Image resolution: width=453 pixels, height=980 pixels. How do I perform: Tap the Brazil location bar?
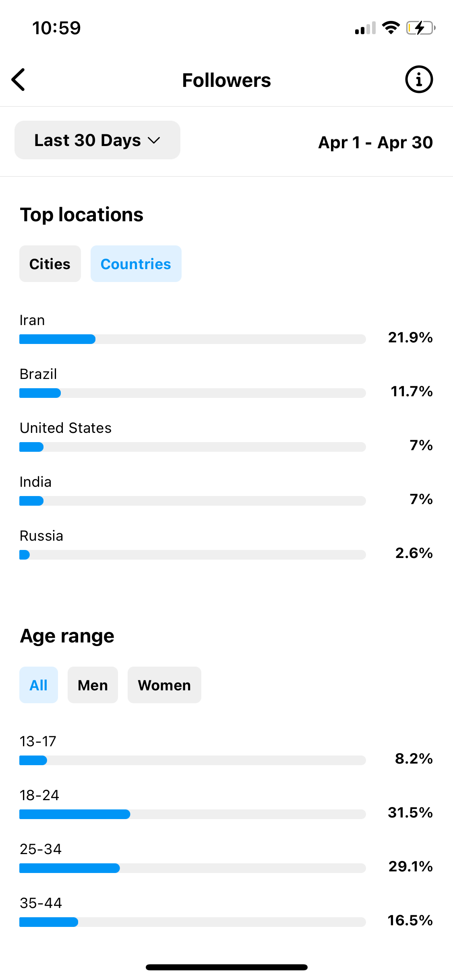(192, 393)
